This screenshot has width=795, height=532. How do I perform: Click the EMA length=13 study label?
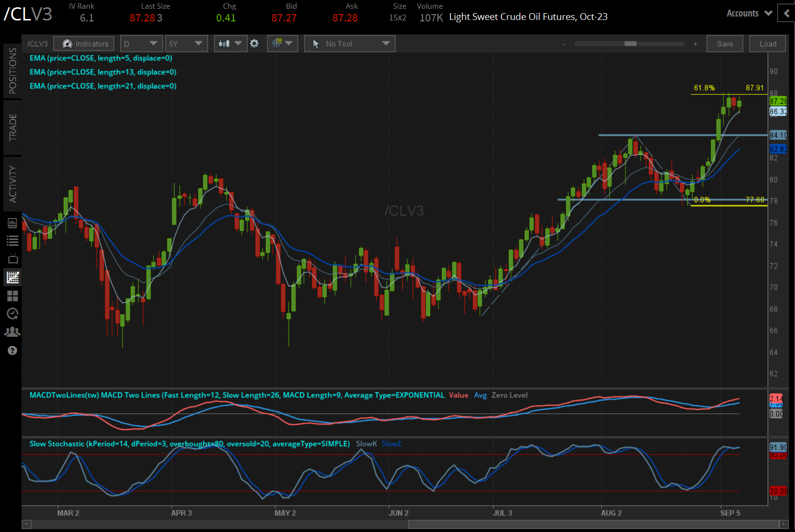point(103,72)
